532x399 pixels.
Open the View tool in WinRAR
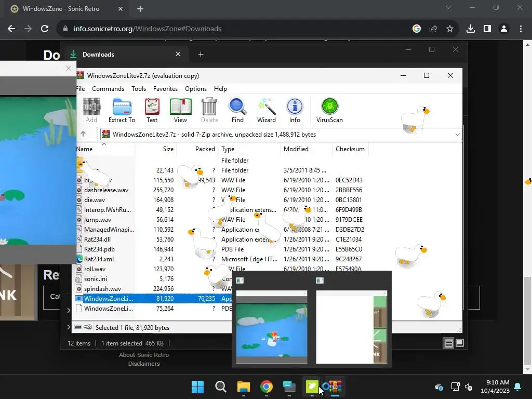180,110
